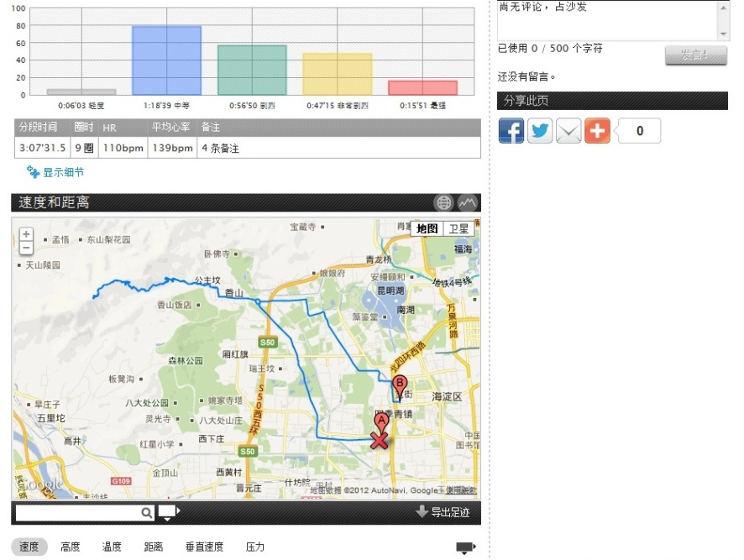Open chart options dropdown at bottom right
Viewport: 744px width, 560px height.
click(466, 548)
